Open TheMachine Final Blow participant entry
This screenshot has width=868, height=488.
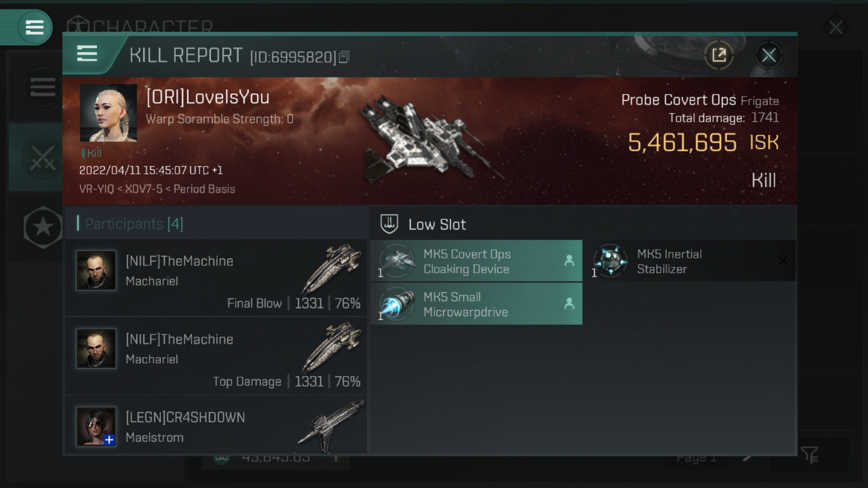coord(216,277)
